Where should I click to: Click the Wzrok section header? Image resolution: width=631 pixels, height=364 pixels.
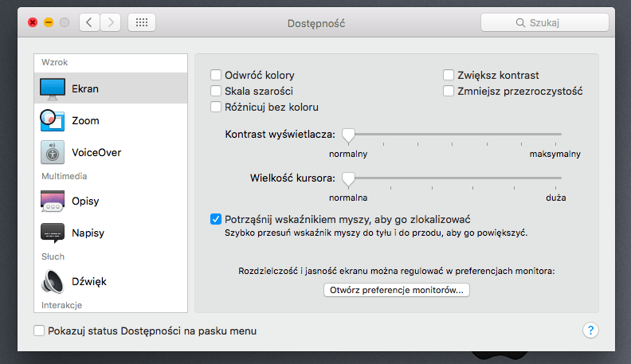54,62
